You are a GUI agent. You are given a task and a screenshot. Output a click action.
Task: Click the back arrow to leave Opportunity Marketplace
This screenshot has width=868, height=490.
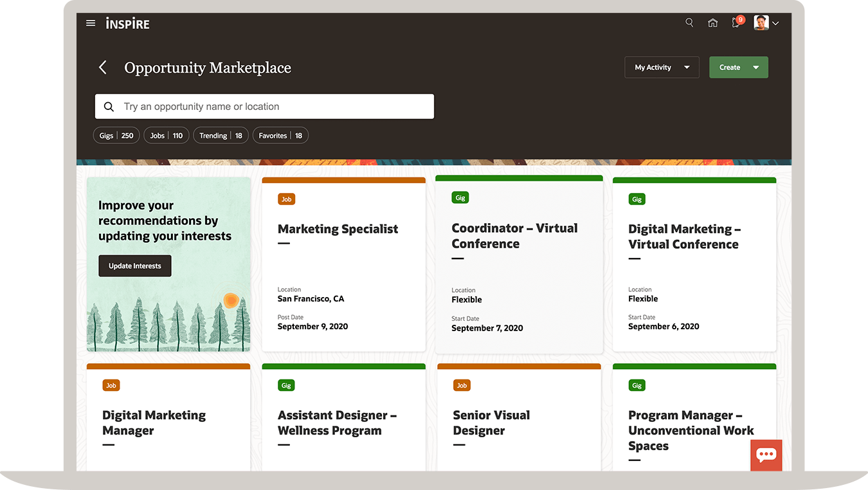pyautogui.click(x=103, y=67)
